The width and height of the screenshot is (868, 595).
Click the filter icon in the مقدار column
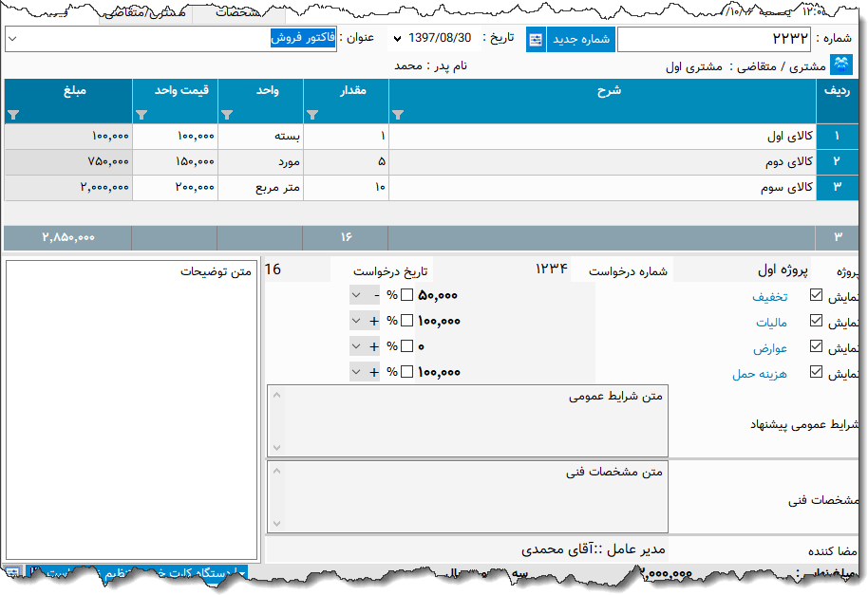pyautogui.click(x=316, y=114)
